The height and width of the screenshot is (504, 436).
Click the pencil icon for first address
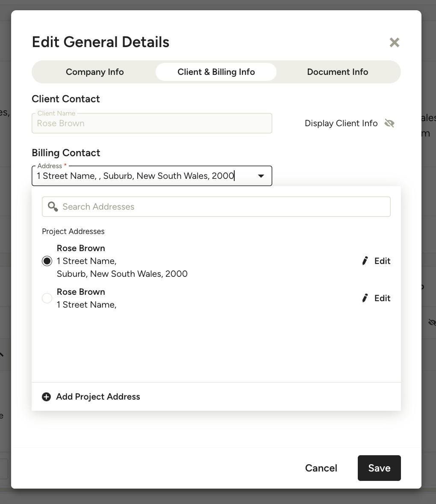365,261
